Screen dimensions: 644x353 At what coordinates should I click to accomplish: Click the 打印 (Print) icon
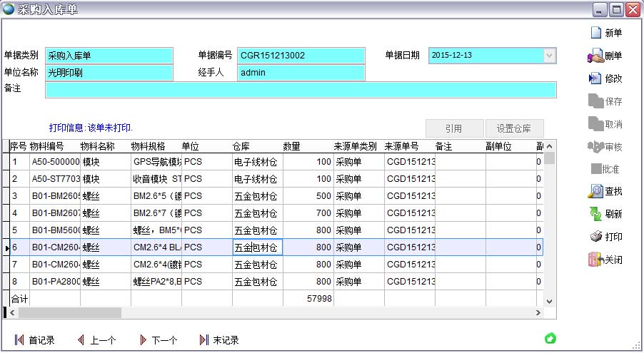click(x=595, y=237)
